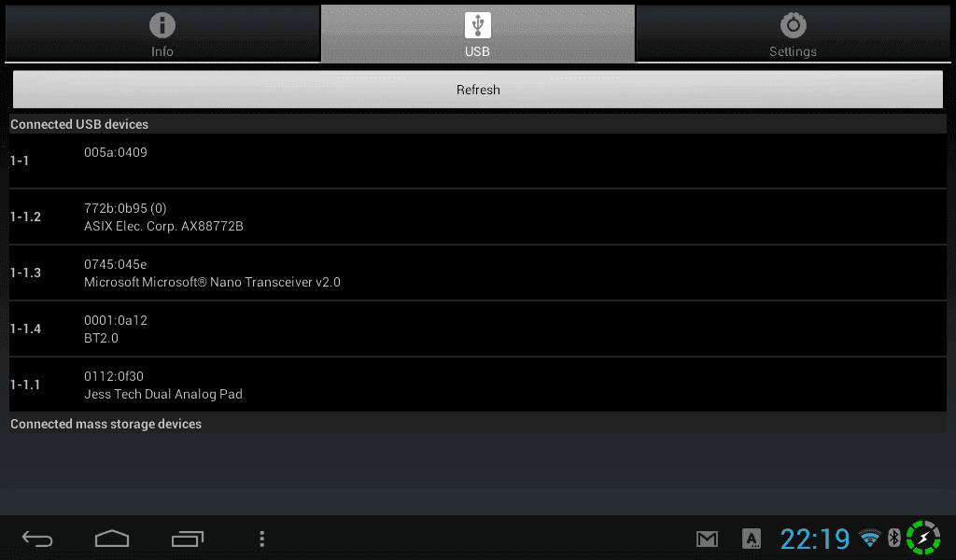Viewport: 956px width, 560px height.
Task: Tap the keyboard input method icon
Action: coord(752,539)
